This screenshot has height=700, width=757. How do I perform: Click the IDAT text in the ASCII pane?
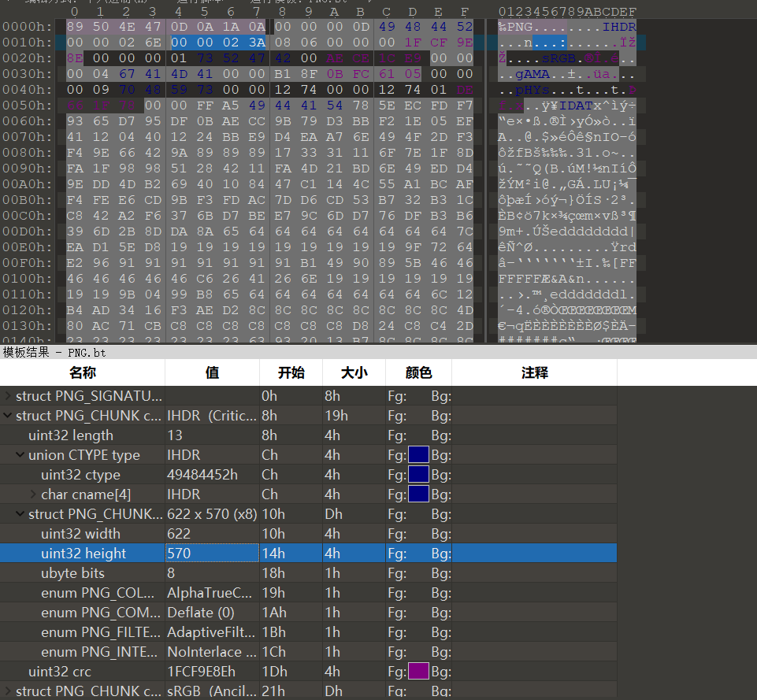tap(564, 106)
